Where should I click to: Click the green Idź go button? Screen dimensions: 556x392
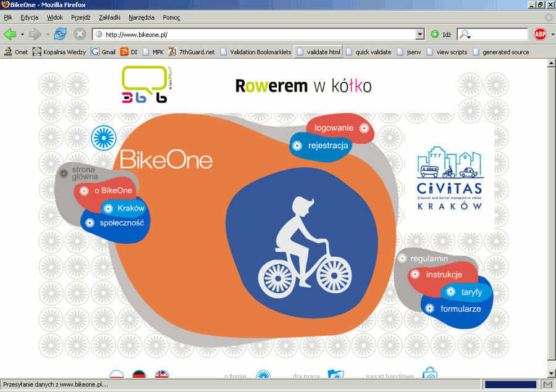(441, 35)
